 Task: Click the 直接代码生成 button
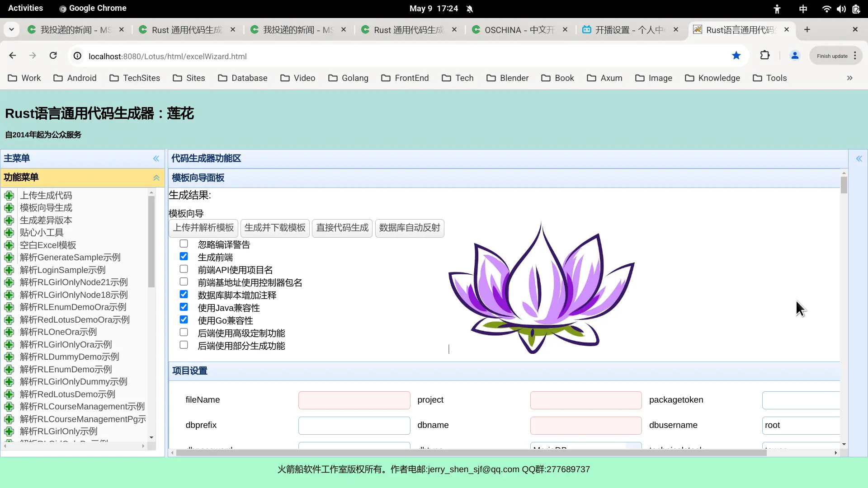click(342, 228)
